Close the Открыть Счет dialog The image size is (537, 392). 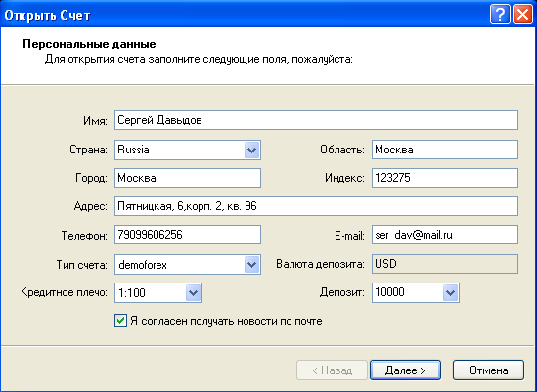(522, 15)
